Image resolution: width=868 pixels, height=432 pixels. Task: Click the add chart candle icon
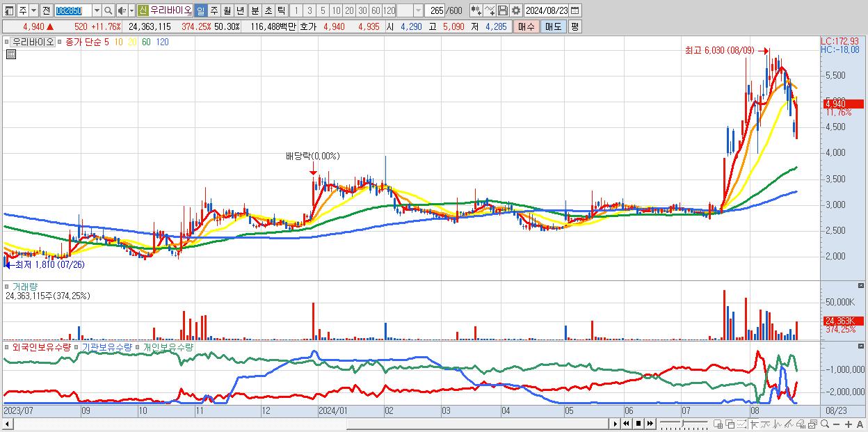[475, 10]
